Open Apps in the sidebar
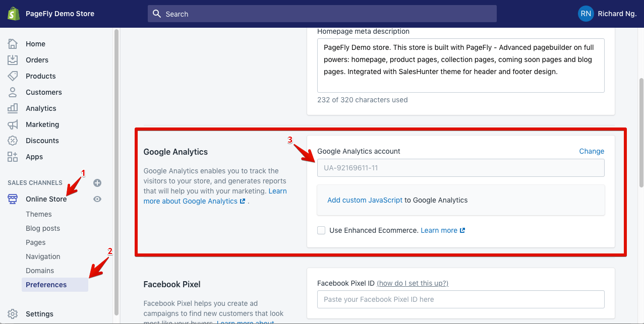644x324 pixels. (34, 157)
